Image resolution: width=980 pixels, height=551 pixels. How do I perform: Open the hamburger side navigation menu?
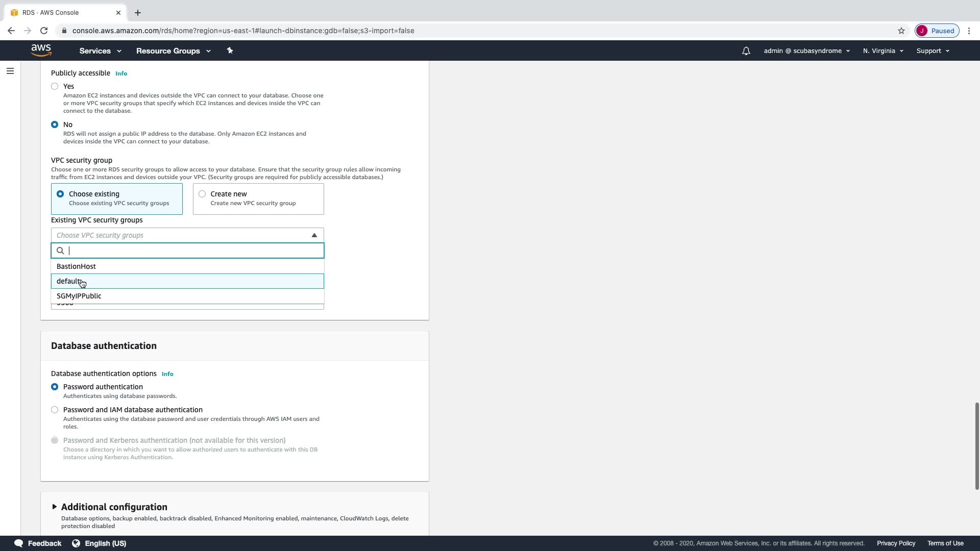coord(10,71)
